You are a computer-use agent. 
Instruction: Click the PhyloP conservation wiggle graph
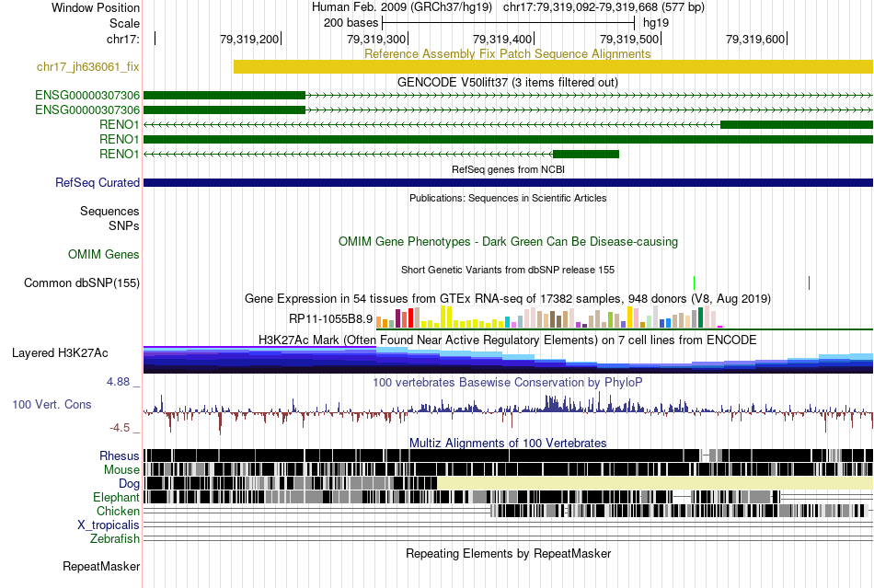(508, 411)
